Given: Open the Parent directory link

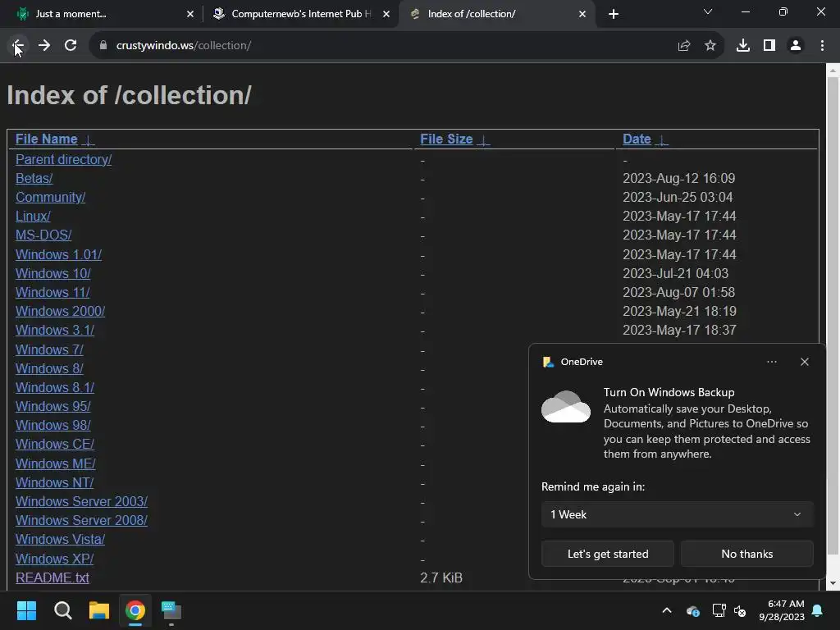Looking at the screenshot, I should coord(63,160).
